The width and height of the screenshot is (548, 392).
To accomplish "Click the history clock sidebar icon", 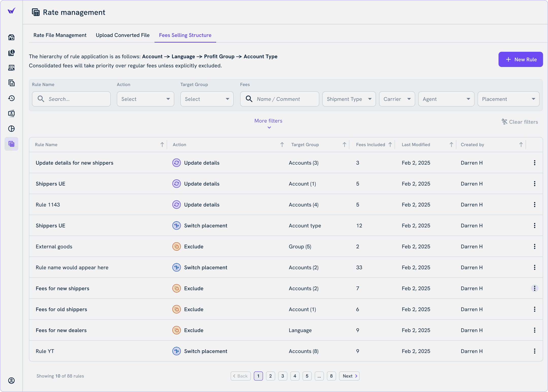I will [x=11, y=98].
